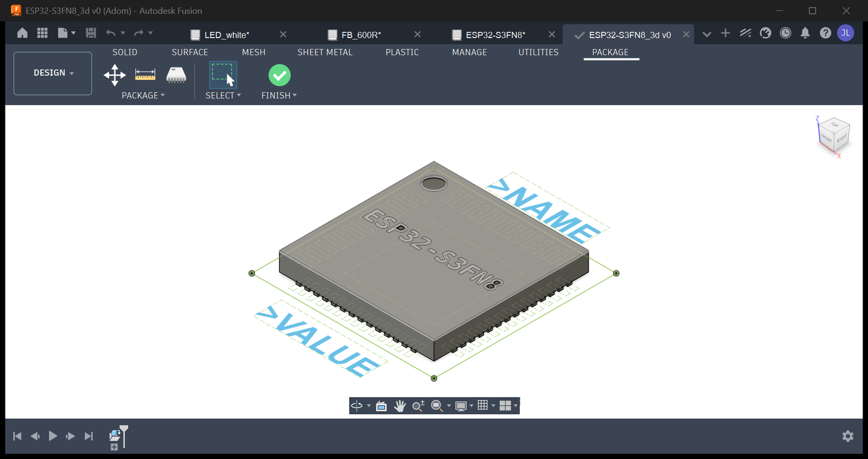Select the Zoom Window/Fit magnifier

pyautogui.click(x=437, y=406)
